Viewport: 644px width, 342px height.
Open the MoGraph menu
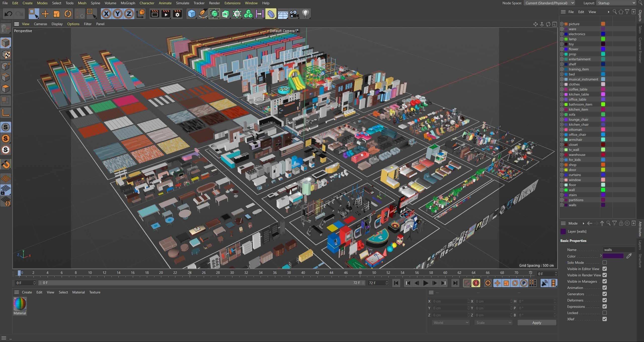click(128, 3)
